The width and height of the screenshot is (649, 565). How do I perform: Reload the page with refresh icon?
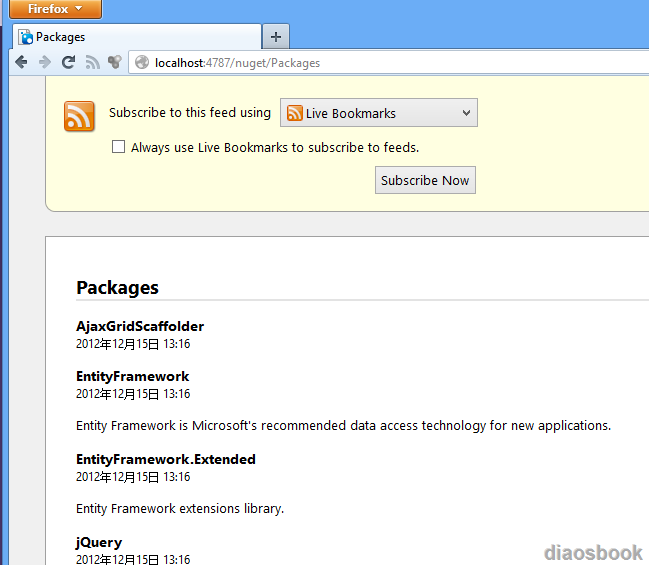(68, 63)
